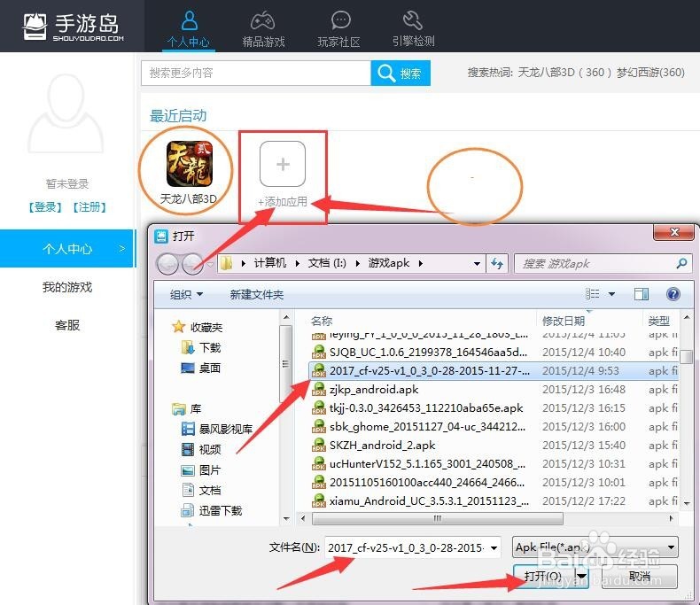Screen dimensions: 700x605
Task: Click the dialog forward navigation arrow
Action: point(192,264)
